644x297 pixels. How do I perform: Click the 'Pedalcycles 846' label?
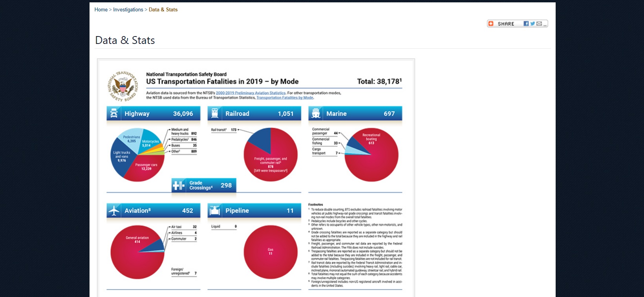pos(184,140)
